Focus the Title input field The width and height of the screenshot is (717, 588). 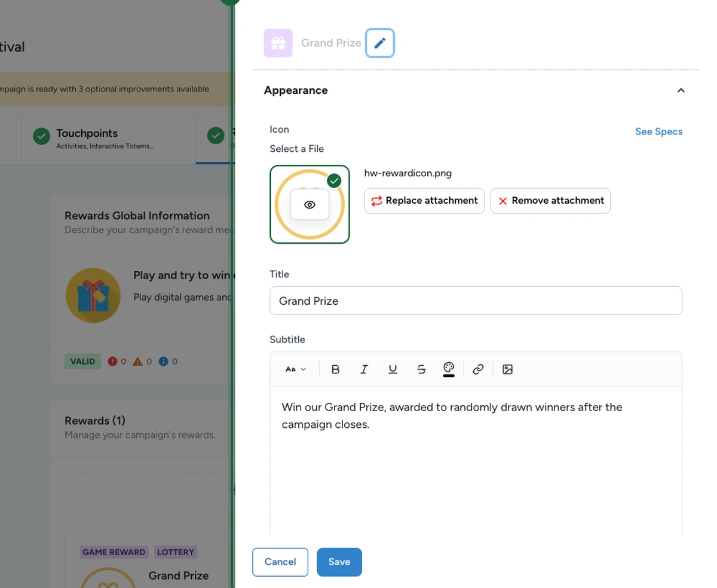tap(476, 301)
